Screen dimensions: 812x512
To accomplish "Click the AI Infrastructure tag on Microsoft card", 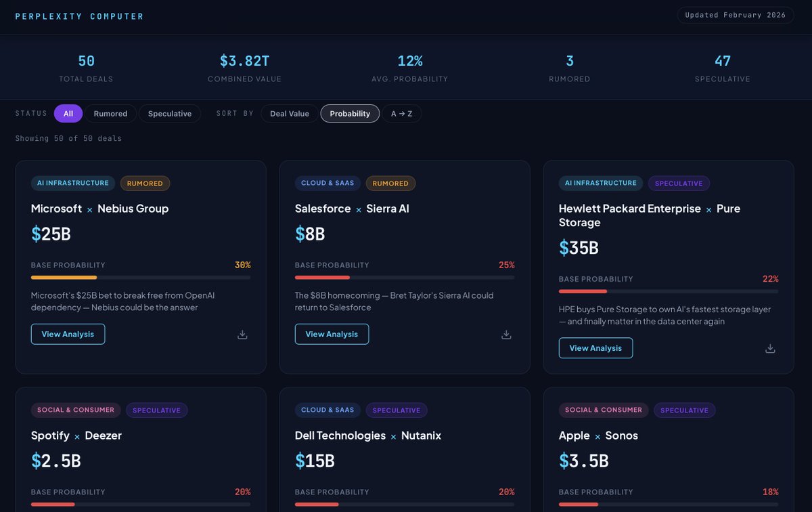I will tap(73, 184).
